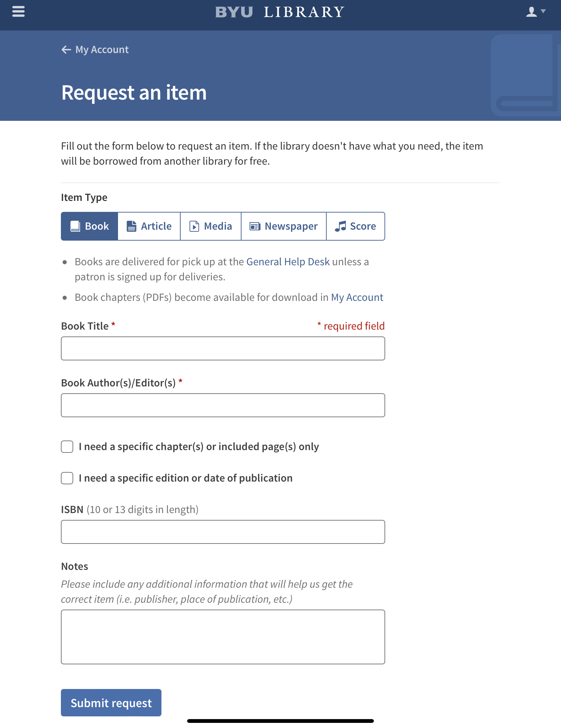Screen dimensions: 561x728
Task: Click the book icon in Book tab
Action: coord(75,226)
